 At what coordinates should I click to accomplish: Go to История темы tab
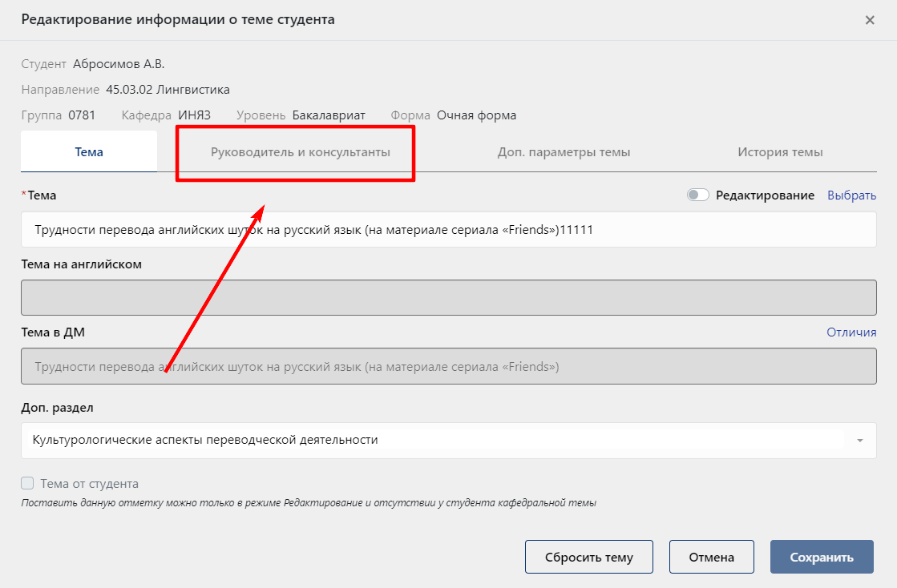[780, 152]
